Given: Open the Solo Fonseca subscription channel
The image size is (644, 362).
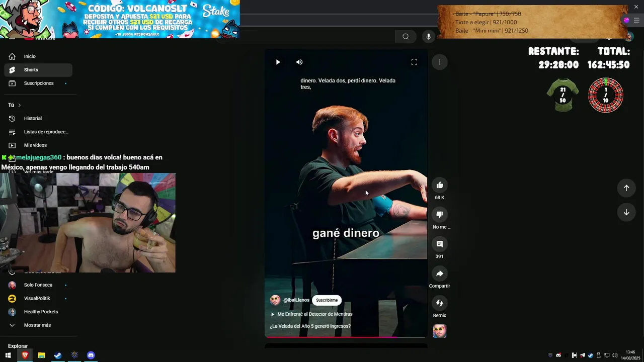Looking at the screenshot, I should click(38, 285).
